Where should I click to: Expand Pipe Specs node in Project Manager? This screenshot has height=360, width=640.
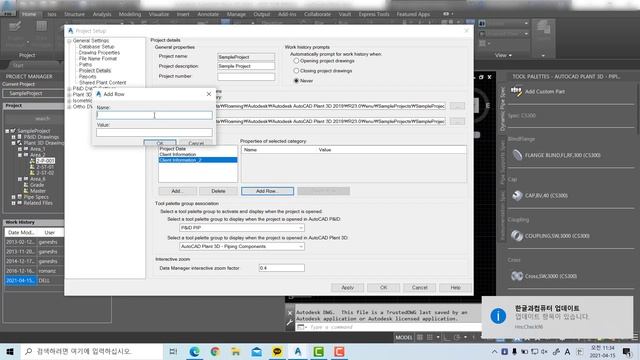pos(13,197)
